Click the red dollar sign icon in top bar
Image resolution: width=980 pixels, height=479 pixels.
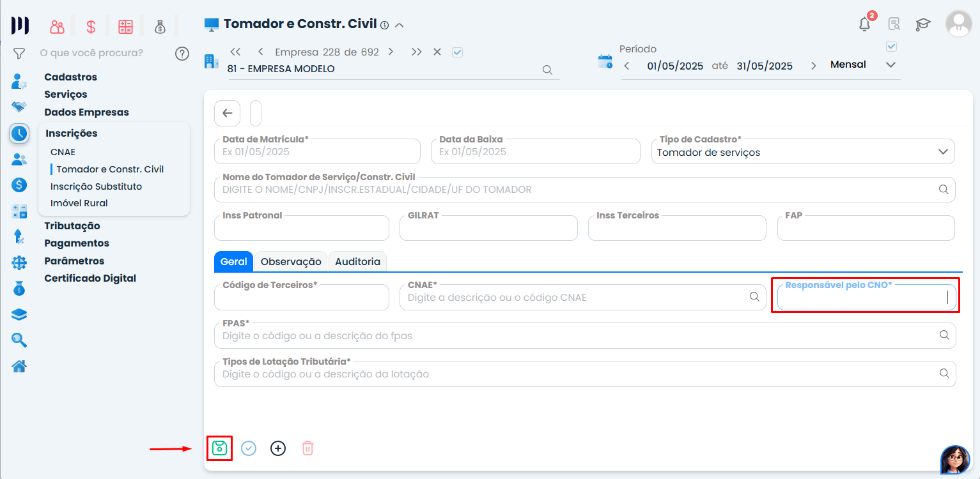[x=91, y=27]
